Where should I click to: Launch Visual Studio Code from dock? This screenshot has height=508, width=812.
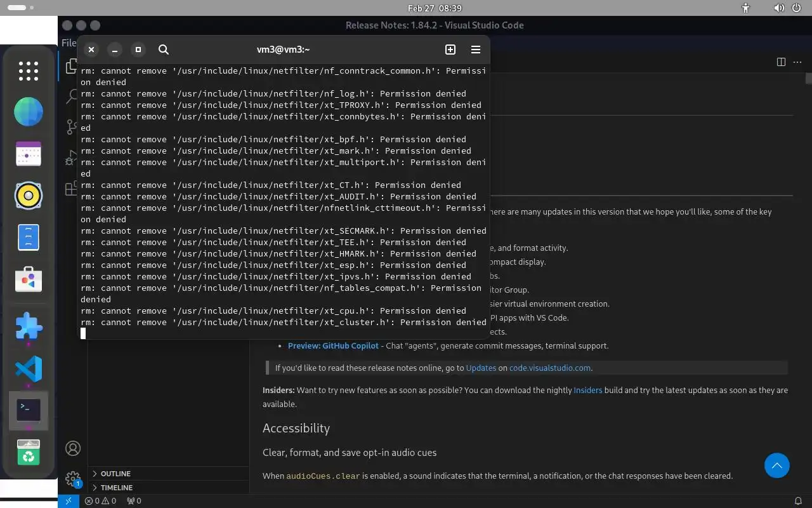(x=29, y=369)
